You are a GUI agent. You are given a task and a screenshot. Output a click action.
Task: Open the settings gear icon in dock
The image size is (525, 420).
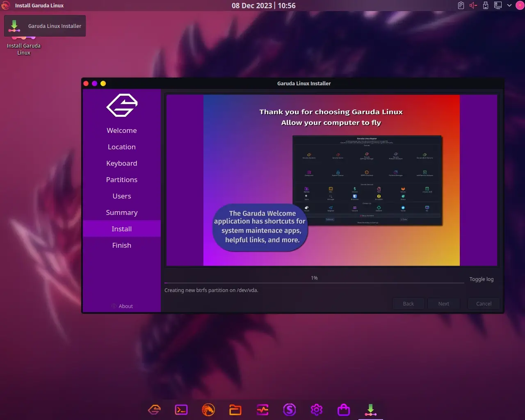(317, 409)
